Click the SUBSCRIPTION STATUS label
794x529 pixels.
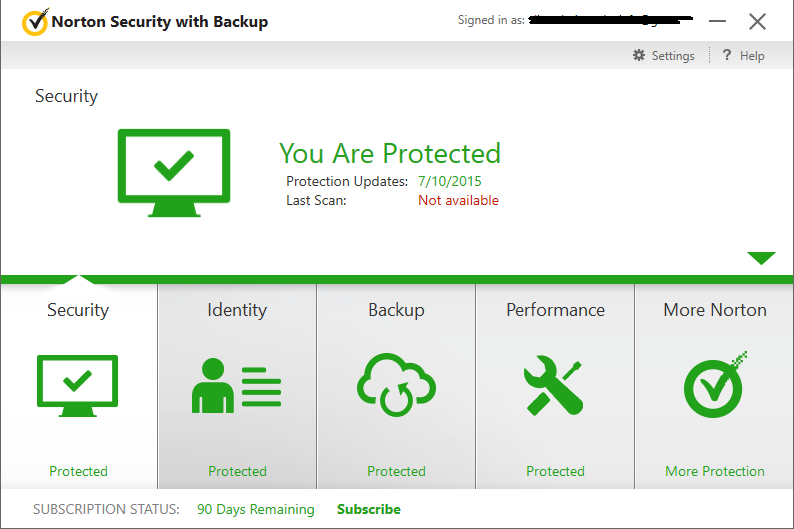click(106, 509)
